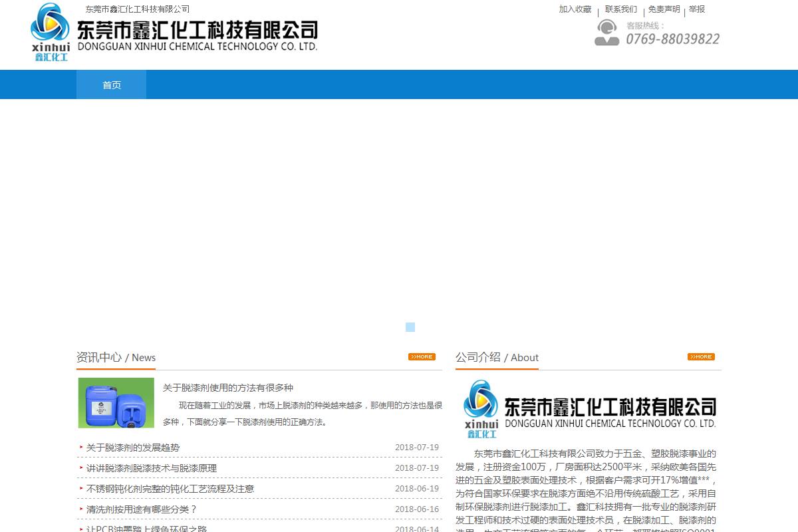The height and width of the screenshot is (532, 798).
Task: Click the company logo in About section
Action: [589, 410]
